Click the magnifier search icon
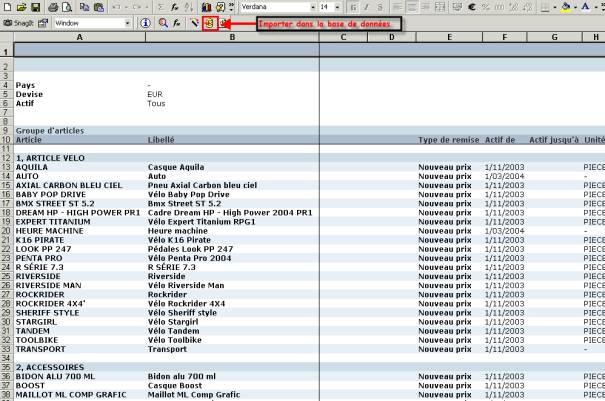605x401 pixels. click(x=162, y=22)
